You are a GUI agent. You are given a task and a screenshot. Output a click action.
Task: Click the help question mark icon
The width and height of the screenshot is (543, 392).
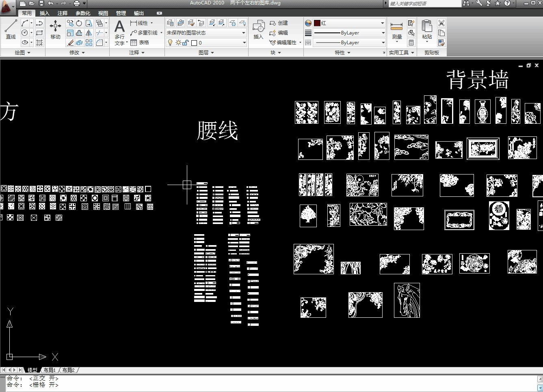[x=507, y=3]
